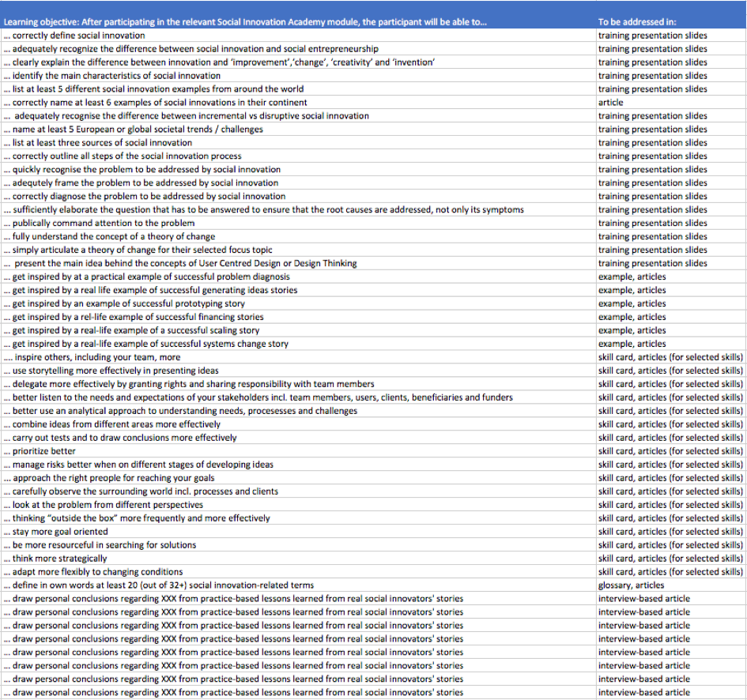
Task: Select the 'successful prototyping story' cell
Action: tap(298, 303)
